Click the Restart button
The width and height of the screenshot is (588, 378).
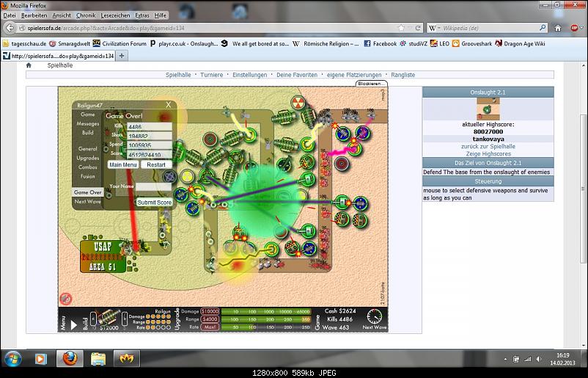[x=156, y=164]
